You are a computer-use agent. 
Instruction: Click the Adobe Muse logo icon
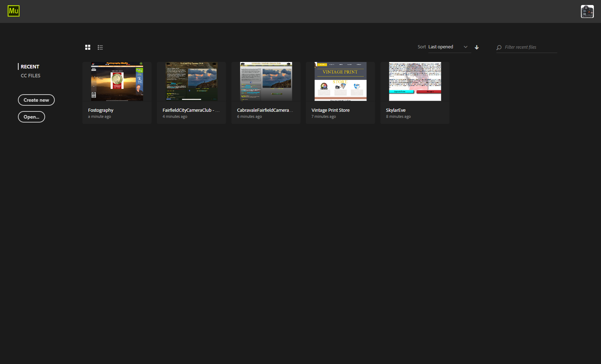(x=14, y=11)
